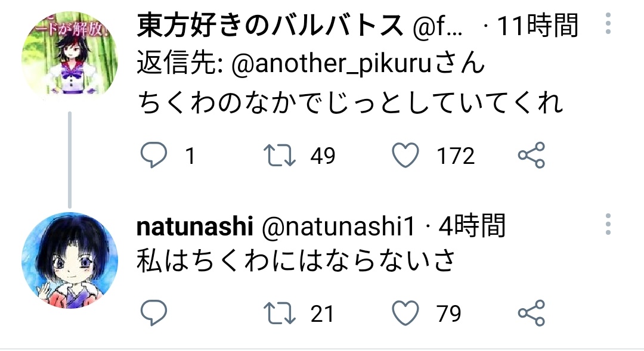Viewport: 644px width, 351px height.
Task: Open 東方好きのバルバトス profile picture
Action: [x=69, y=57]
